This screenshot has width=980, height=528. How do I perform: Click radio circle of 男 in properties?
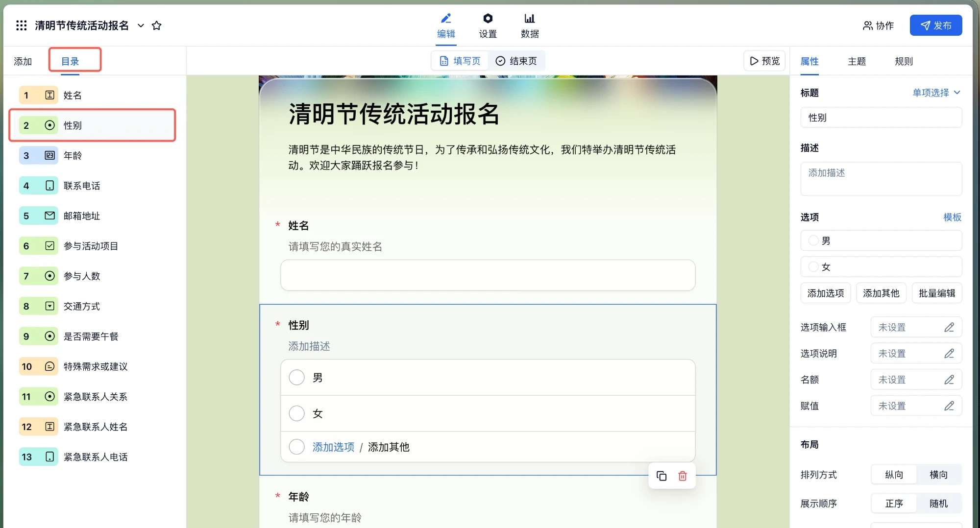pyautogui.click(x=813, y=240)
